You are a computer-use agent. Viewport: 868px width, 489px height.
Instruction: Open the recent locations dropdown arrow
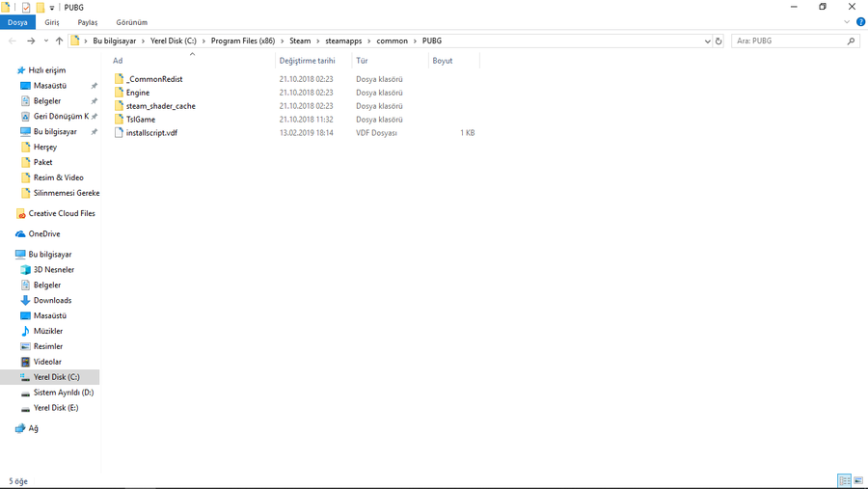pyautogui.click(x=46, y=41)
